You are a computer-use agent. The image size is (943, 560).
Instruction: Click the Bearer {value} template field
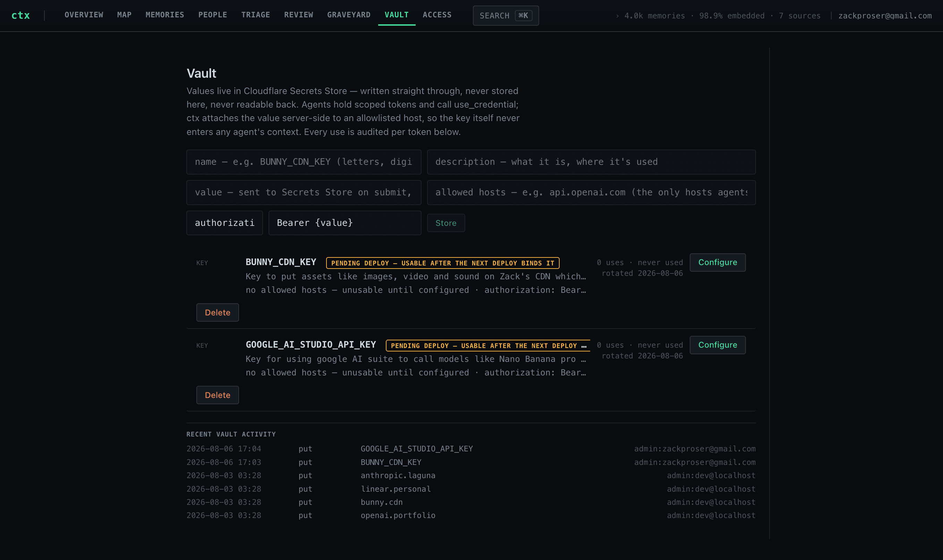pos(345,223)
